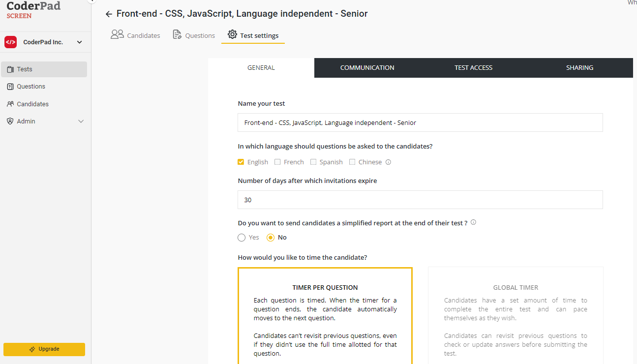Expand the Admin section chevron
The image size is (637, 364).
[x=81, y=121]
